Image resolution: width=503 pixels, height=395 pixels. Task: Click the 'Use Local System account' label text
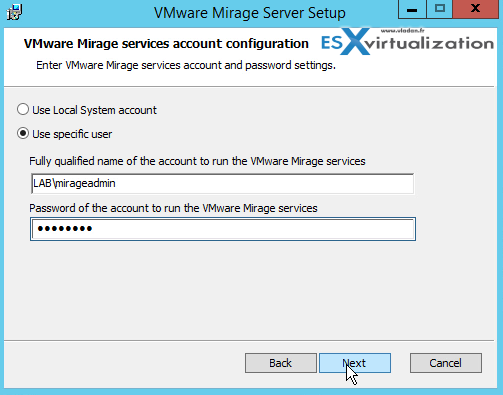[x=94, y=110]
